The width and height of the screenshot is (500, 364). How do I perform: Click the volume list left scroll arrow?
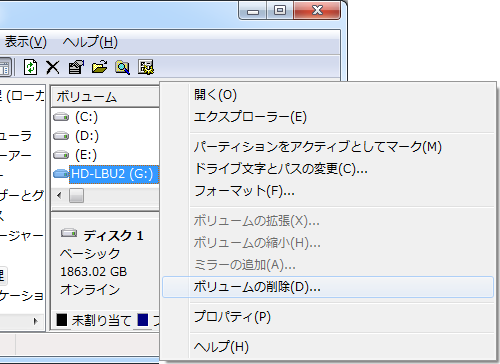(x=59, y=195)
